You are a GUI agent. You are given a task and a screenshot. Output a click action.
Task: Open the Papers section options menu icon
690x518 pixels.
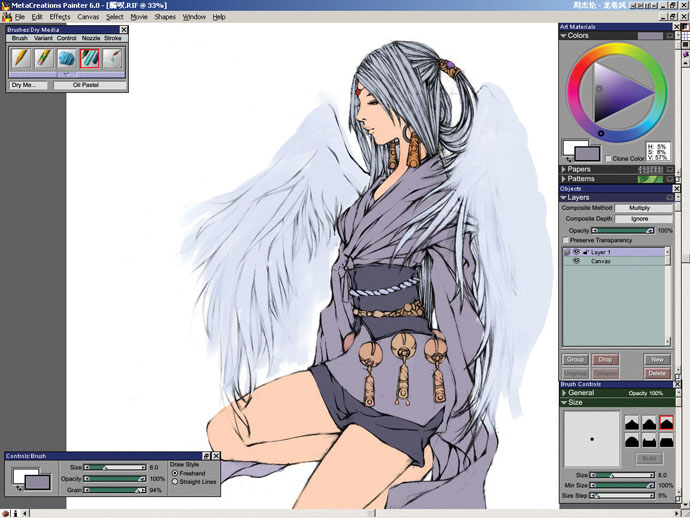[x=670, y=169]
